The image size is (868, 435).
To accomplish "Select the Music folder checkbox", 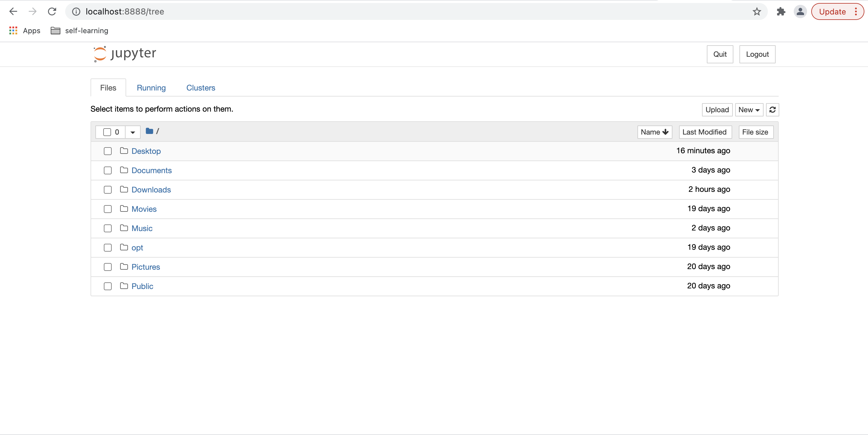I will [x=107, y=228].
